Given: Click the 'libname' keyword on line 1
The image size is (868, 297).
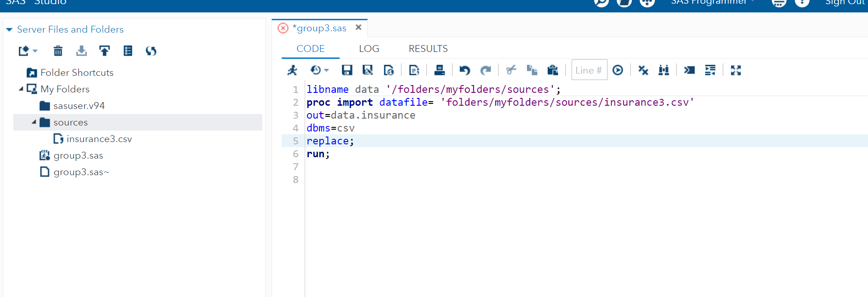Looking at the screenshot, I should (328, 89).
